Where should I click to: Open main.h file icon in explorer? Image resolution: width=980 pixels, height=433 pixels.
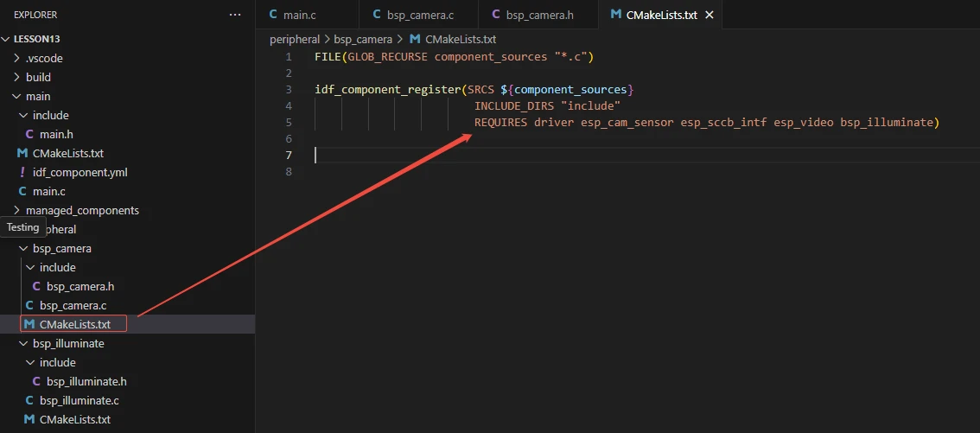point(29,134)
